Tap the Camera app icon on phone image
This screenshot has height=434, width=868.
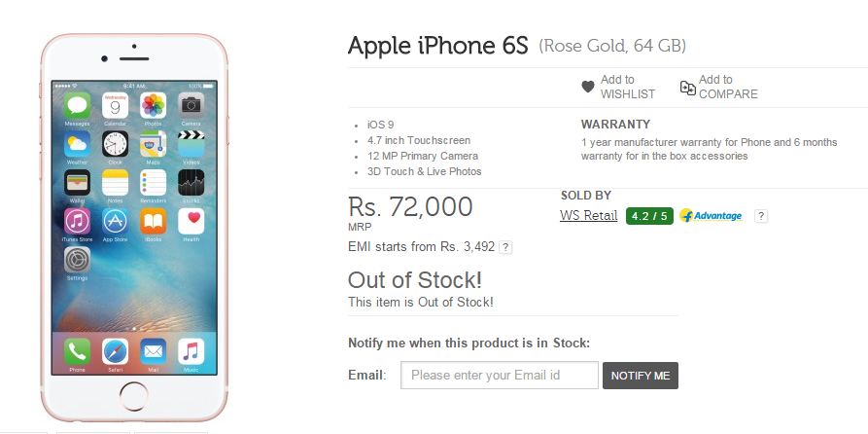(x=191, y=105)
